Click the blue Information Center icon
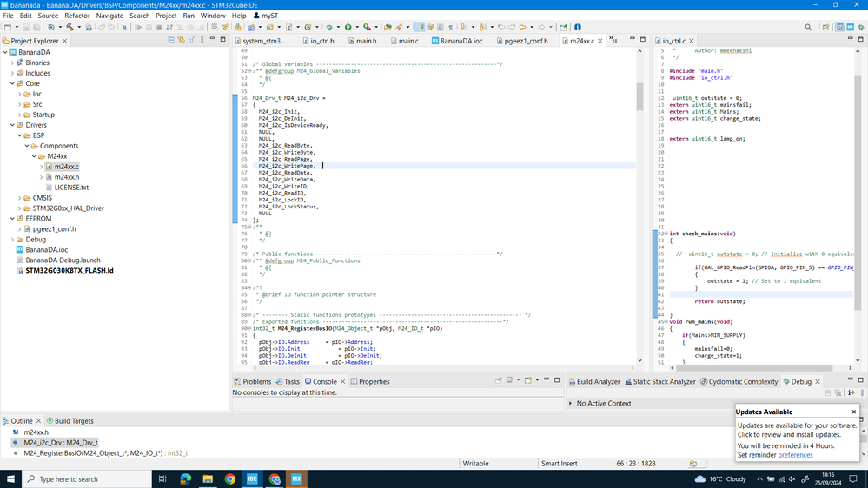This screenshot has width=868, height=488. (578, 27)
